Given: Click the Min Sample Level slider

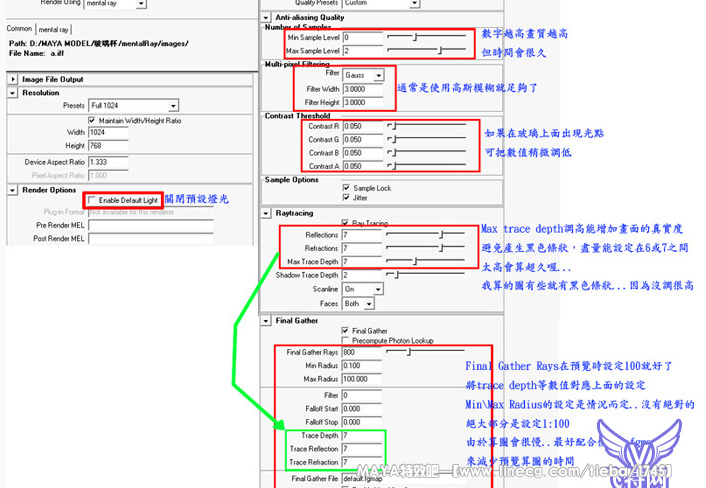Looking at the screenshot, I should pos(426,36).
